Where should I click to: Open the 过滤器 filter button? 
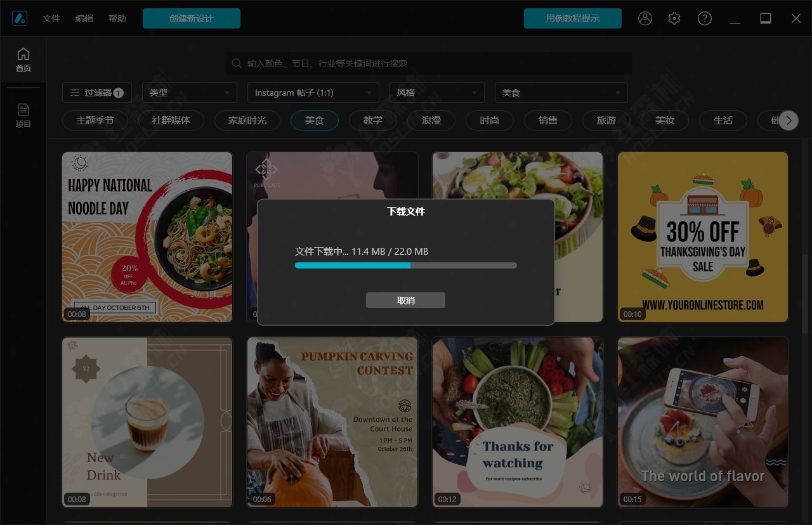[97, 93]
